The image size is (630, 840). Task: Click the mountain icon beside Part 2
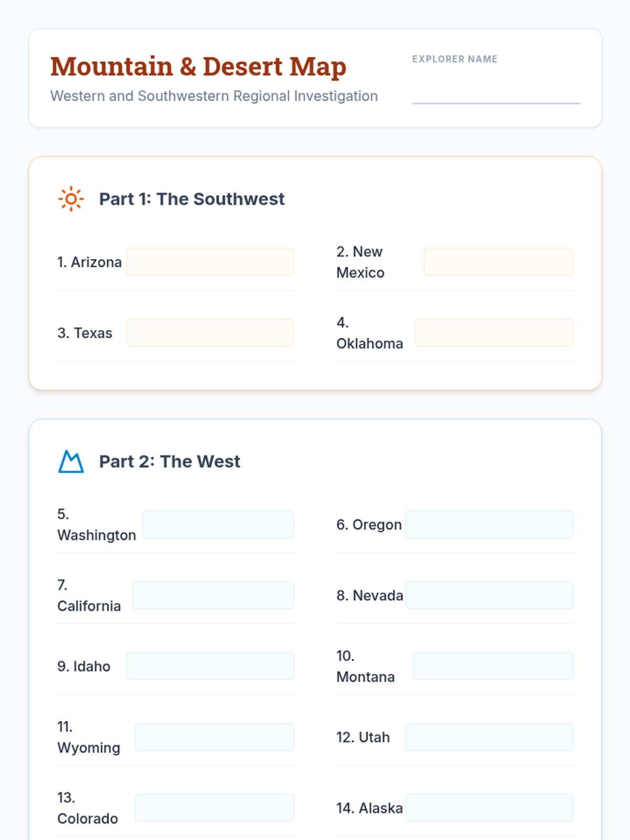coord(71,461)
